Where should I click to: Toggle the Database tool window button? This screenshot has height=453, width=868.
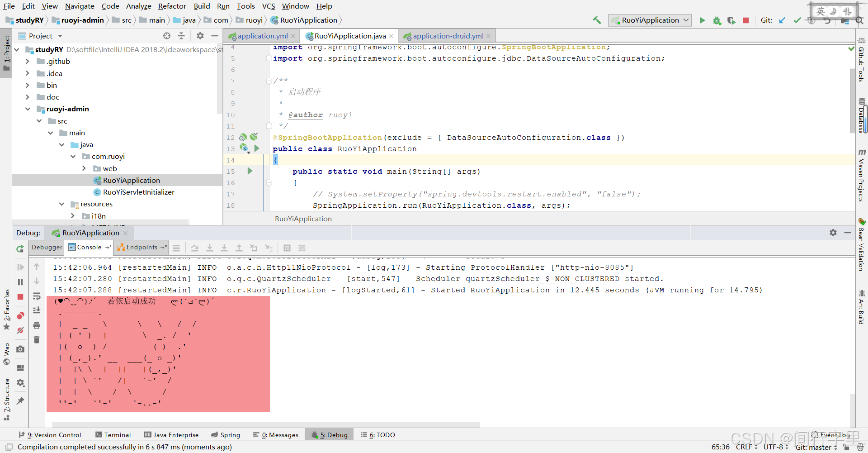point(862,116)
